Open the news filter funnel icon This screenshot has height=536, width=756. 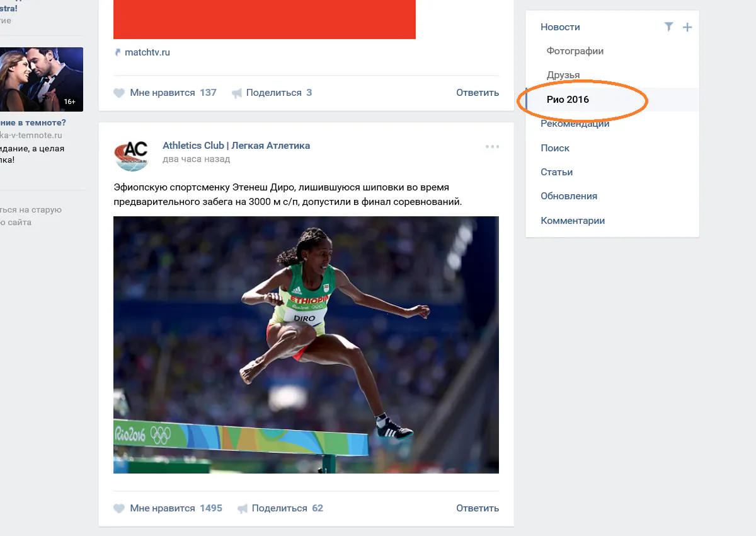669,27
